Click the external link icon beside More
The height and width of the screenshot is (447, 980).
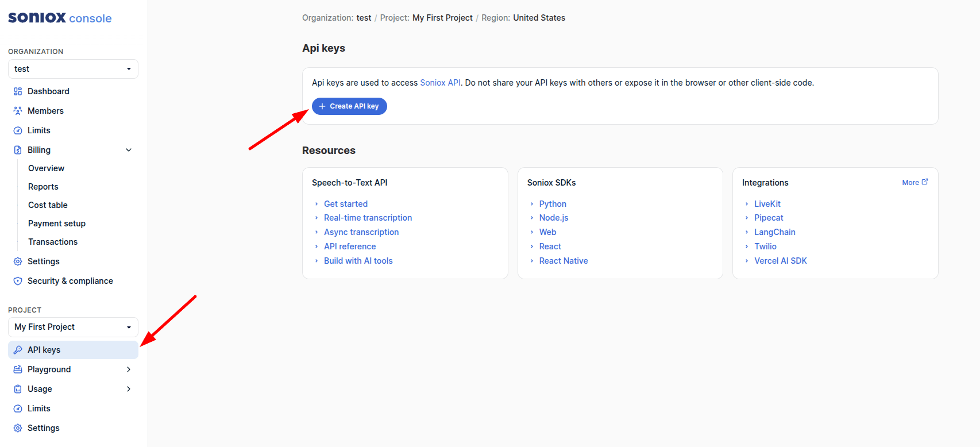[x=925, y=182]
